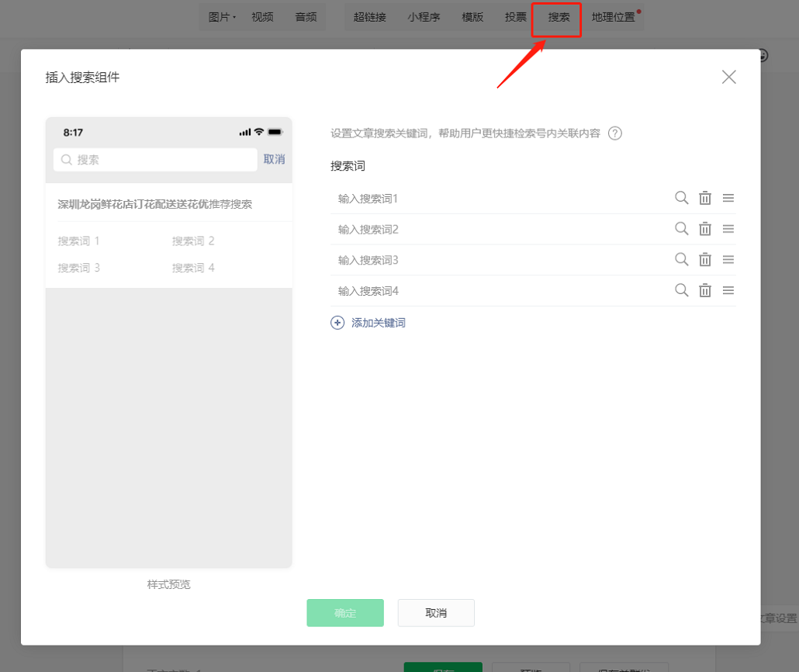
Task: Click the 样式预览 caption
Action: click(x=168, y=584)
